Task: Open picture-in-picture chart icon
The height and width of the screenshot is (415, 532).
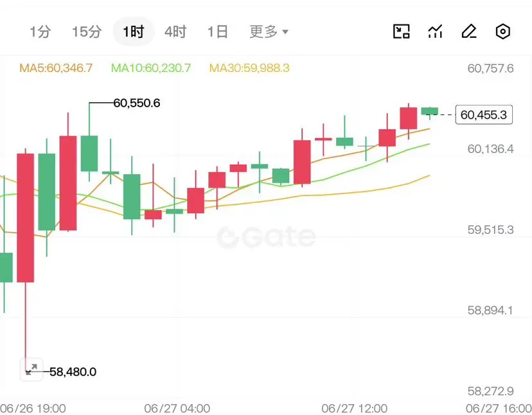Action: pyautogui.click(x=402, y=31)
